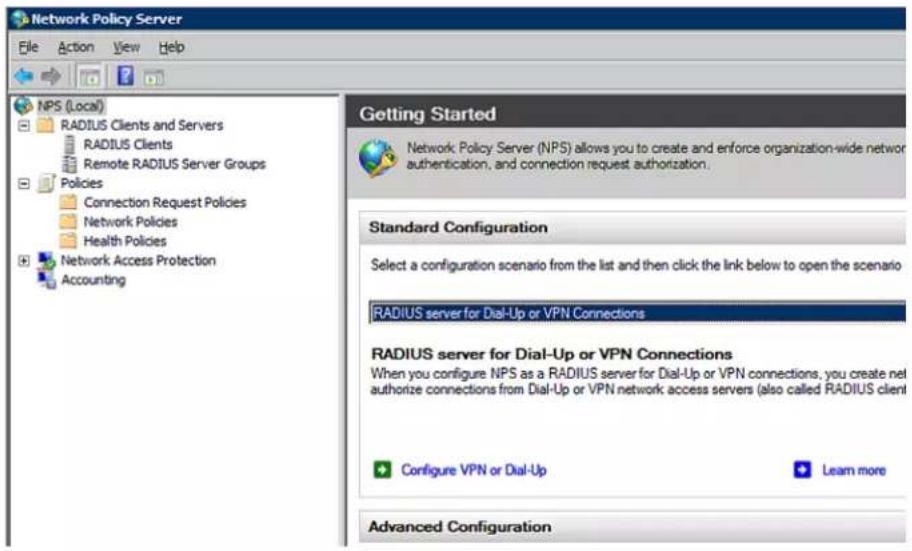
Task: Open the View menu
Action: pos(126,47)
